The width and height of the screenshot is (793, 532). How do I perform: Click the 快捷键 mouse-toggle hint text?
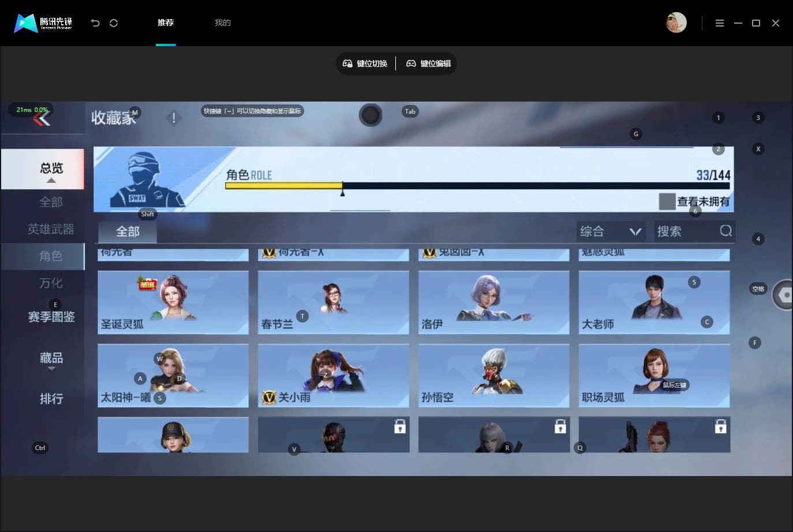pyautogui.click(x=252, y=111)
